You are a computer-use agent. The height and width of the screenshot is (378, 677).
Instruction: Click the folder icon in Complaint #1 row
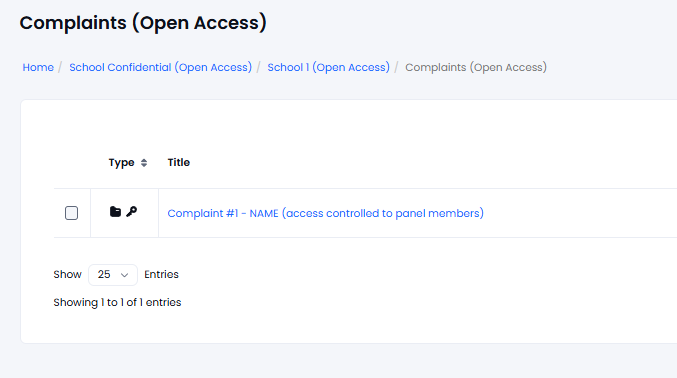pos(115,212)
